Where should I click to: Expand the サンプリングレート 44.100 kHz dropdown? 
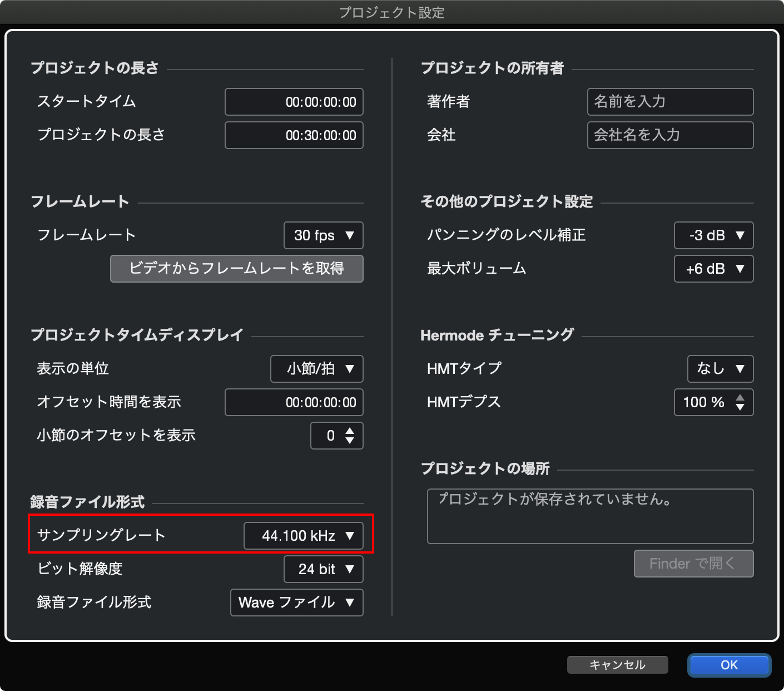tap(303, 536)
